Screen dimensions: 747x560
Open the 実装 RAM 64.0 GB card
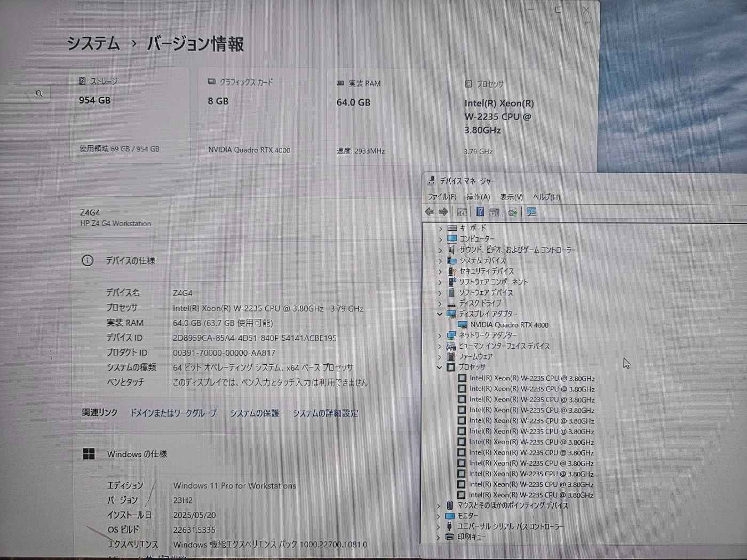(387, 116)
